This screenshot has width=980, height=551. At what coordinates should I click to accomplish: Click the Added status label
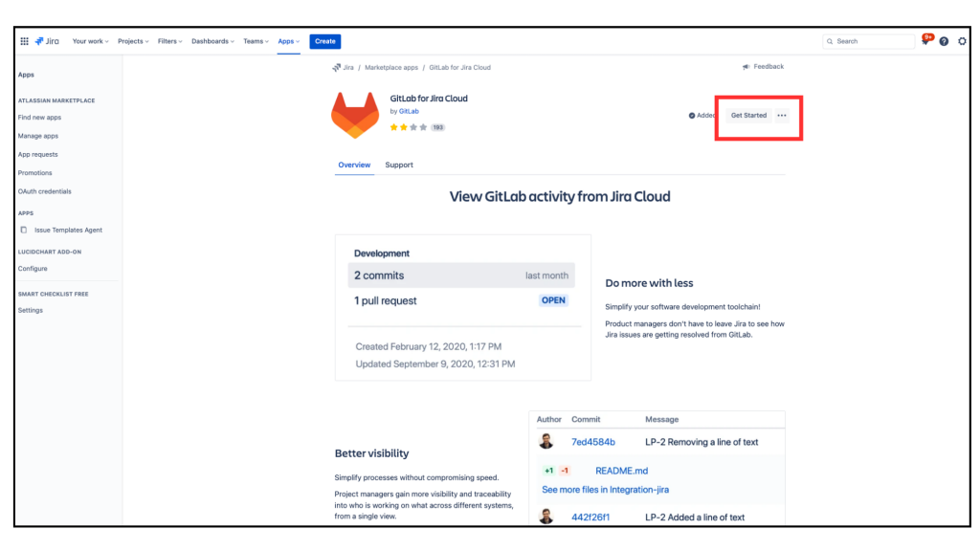click(x=702, y=116)
